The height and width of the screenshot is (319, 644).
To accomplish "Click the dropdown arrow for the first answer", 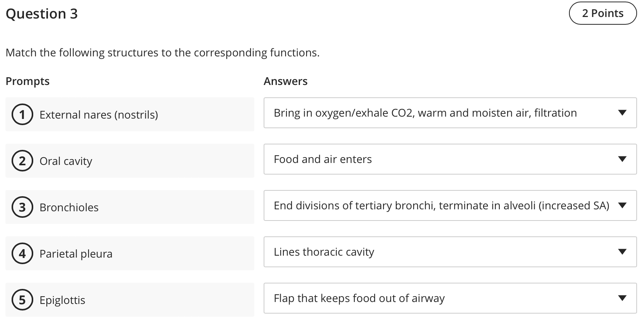I will [622, 113].
